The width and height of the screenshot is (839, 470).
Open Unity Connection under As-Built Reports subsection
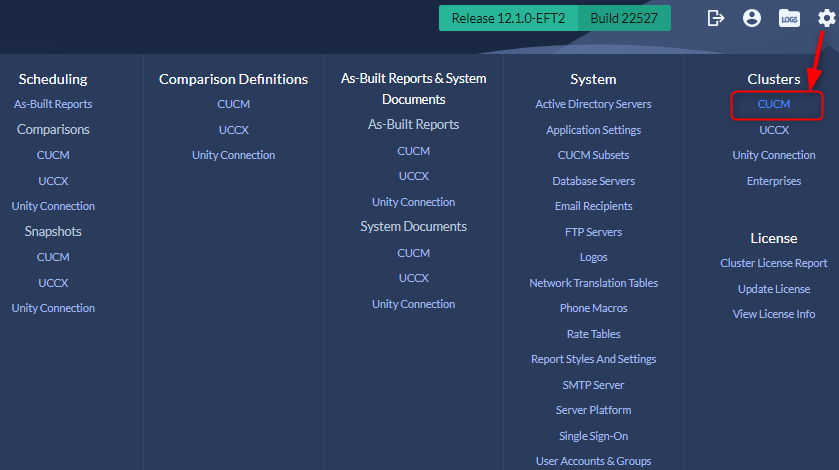click(413, 202)
